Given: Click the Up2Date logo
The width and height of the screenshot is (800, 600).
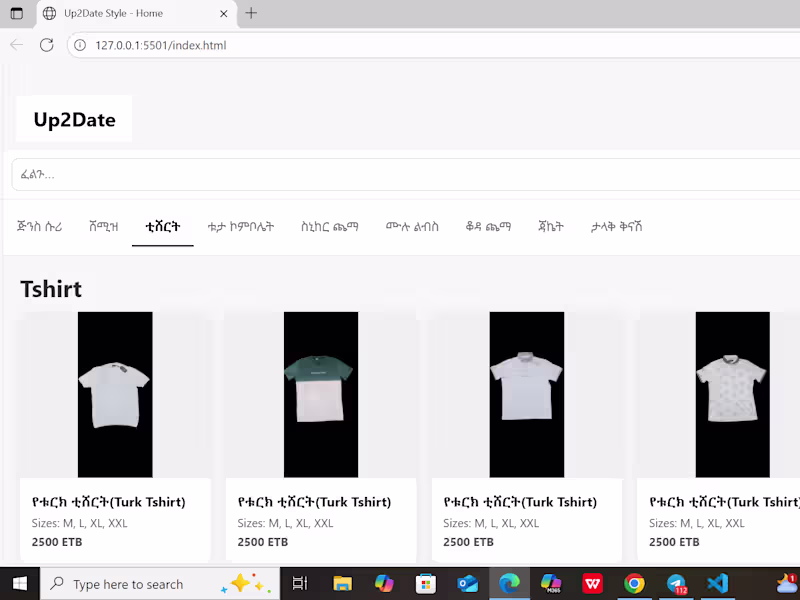Looking at the screenshot, I should [x=73, y=118].
